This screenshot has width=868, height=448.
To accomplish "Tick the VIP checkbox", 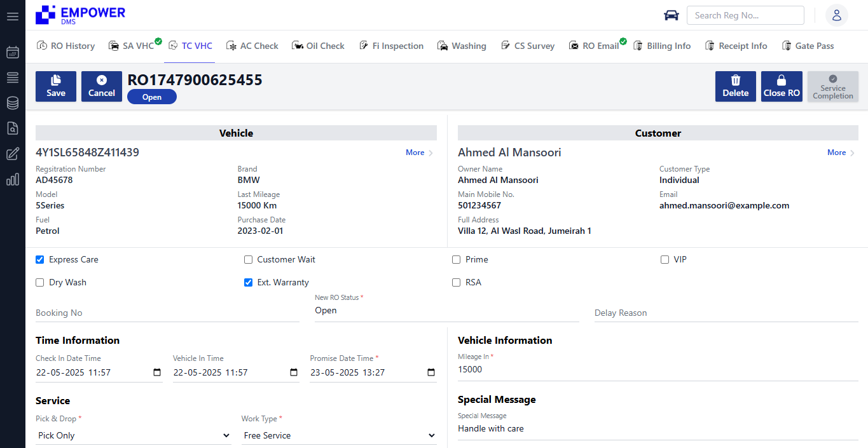I will click(x=665, y=259).
